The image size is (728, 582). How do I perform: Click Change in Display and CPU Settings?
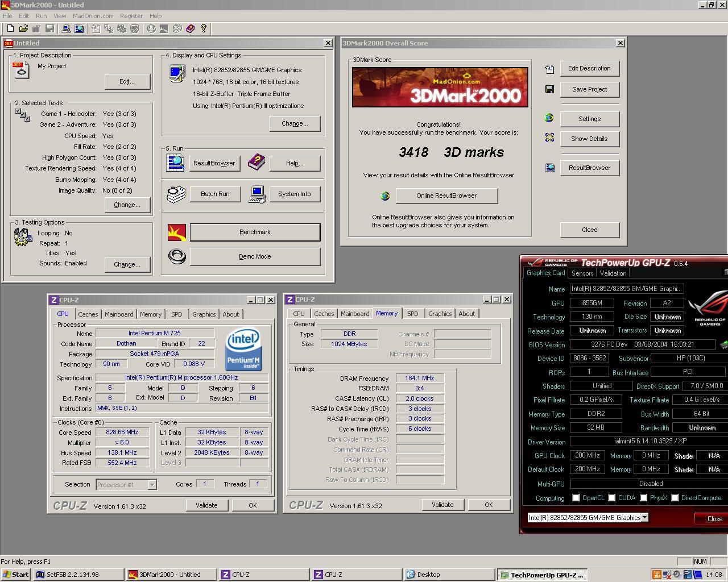pyautogui.click(x=295, y=123)
